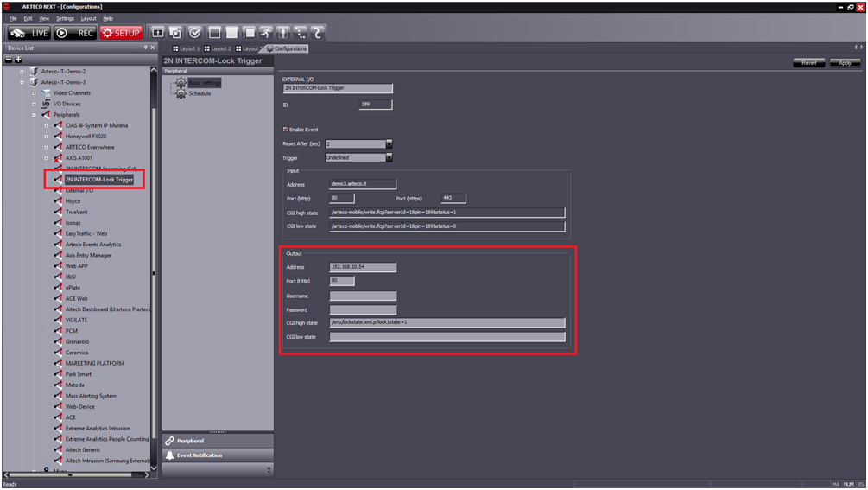
Task: Collapse all devices with minus icon
Action: 9,60
